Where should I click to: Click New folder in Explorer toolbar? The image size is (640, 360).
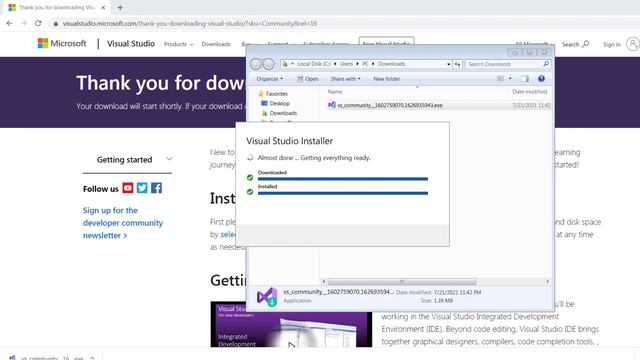(x=387, y=79)
